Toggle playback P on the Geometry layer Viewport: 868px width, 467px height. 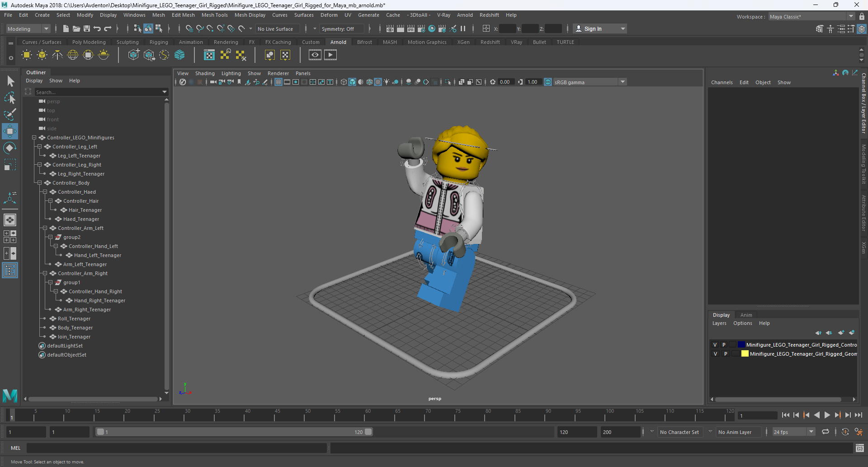(x=726, y=354)
